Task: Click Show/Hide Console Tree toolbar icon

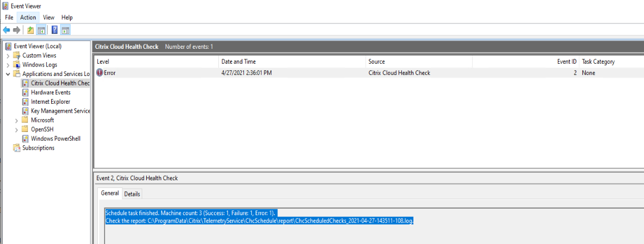Action: pyautogui.click(x=41, y=30)
